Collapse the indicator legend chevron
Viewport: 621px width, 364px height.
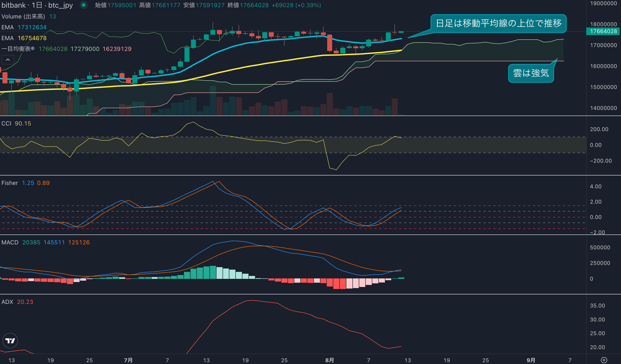click(8, 59)
